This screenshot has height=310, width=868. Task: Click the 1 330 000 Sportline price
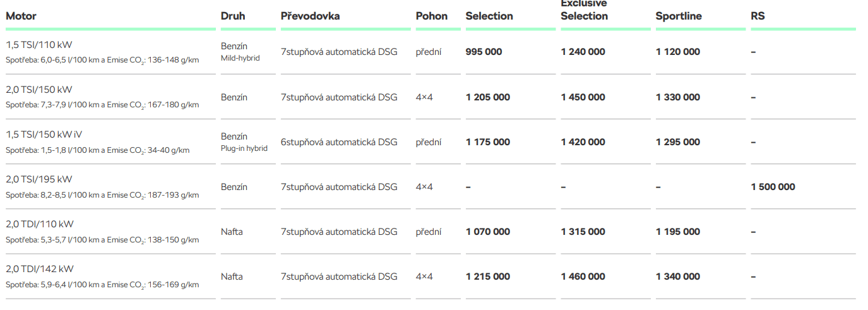tap(678, 97)
